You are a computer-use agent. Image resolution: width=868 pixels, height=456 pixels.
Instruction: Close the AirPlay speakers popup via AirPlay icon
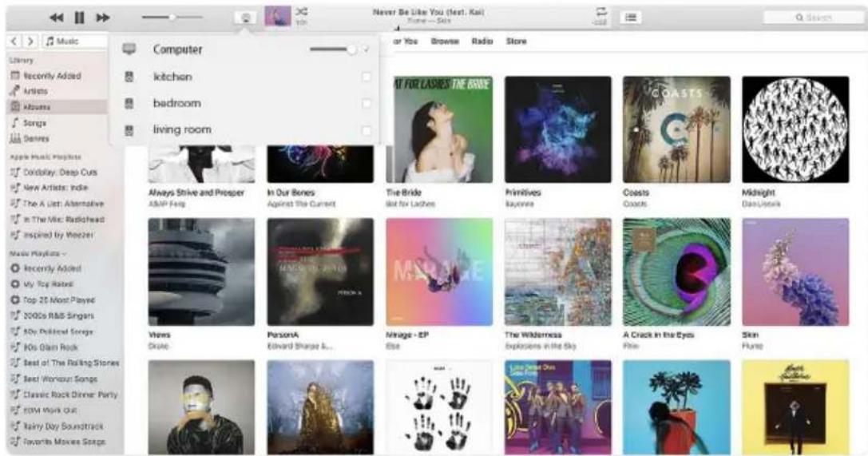click(246, 18)
